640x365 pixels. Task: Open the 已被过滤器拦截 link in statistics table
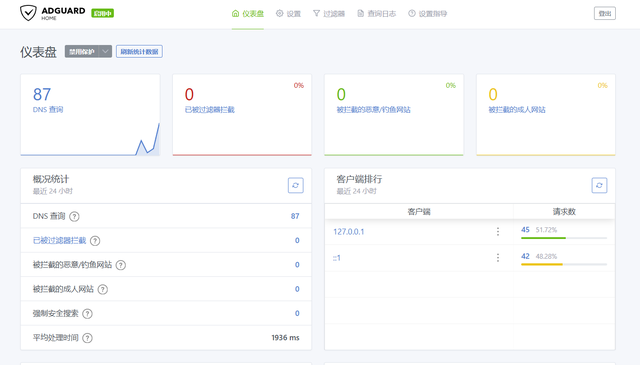(x=59, y=240)
